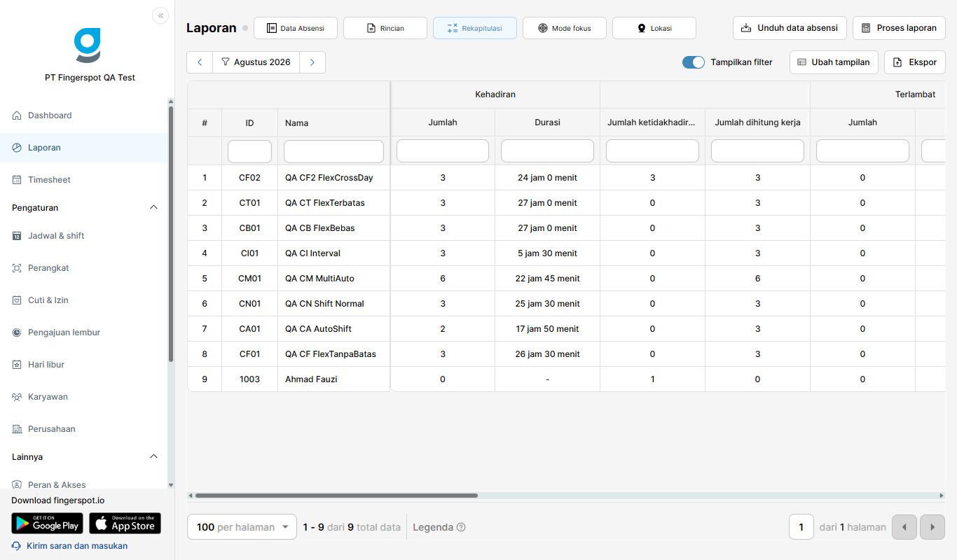Go to the next month
This screenshot has height=560, width=957.
[x=312, y=62]
